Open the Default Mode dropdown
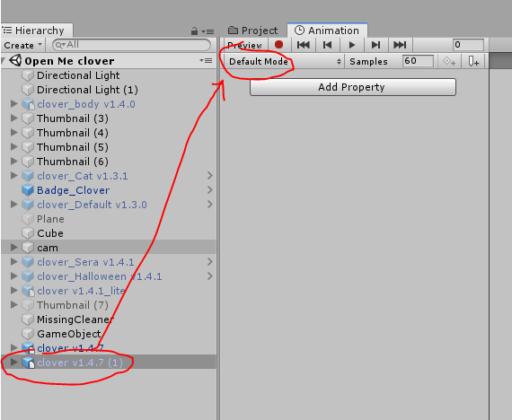Viewport: 512px width, 420px height. [284, 61]
